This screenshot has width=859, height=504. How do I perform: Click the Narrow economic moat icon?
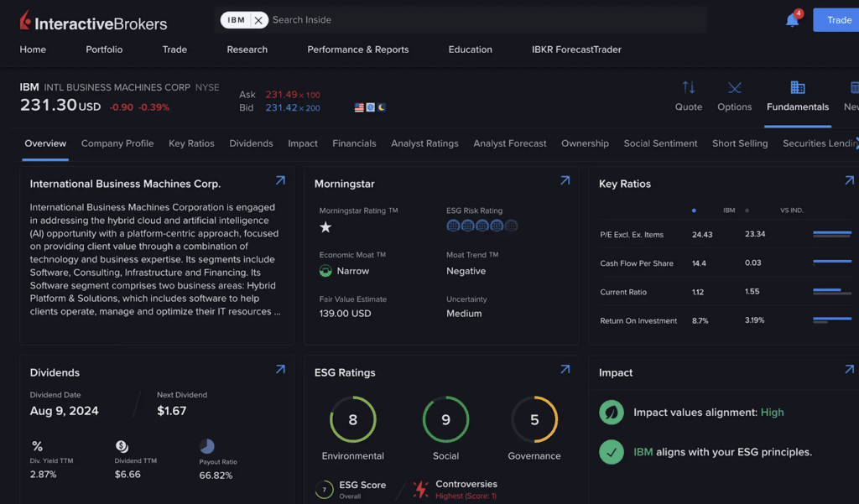(x=325, y=271)
